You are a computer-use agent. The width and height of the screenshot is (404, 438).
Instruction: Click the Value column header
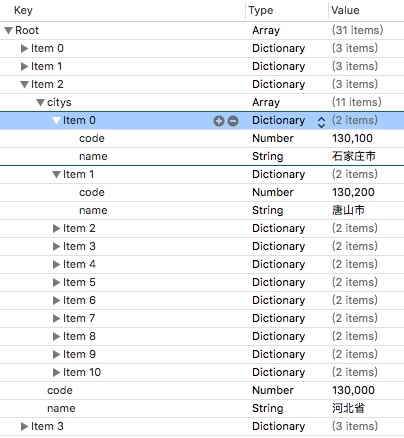(345, 10)
